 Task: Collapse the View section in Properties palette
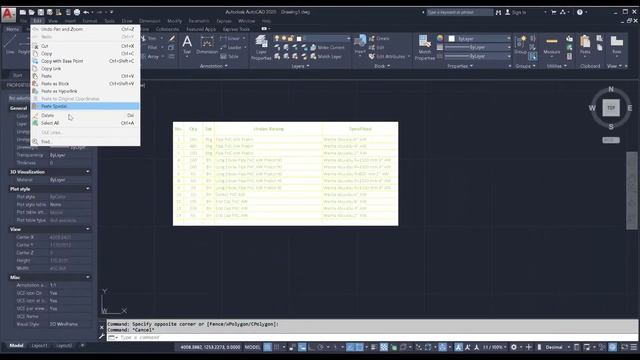point(88,229)
